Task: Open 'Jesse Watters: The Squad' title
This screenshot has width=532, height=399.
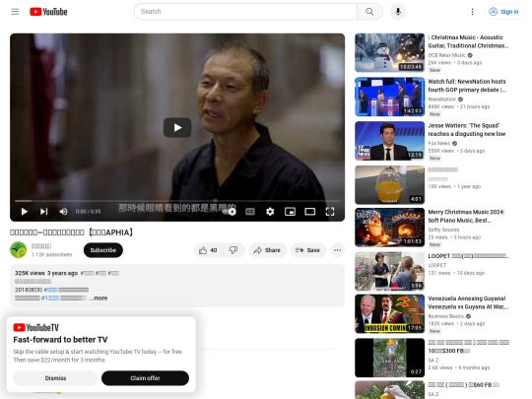Action: pos(467,130)
